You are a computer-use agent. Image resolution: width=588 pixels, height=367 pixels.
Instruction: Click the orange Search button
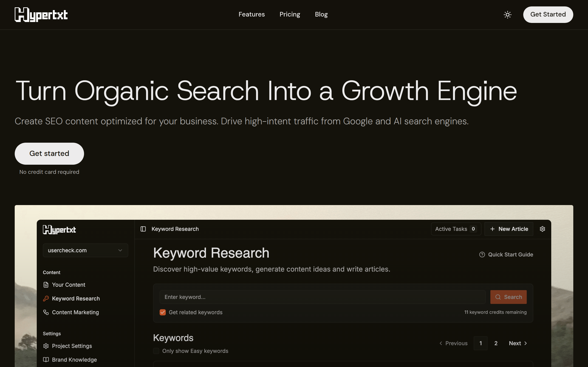508,297
